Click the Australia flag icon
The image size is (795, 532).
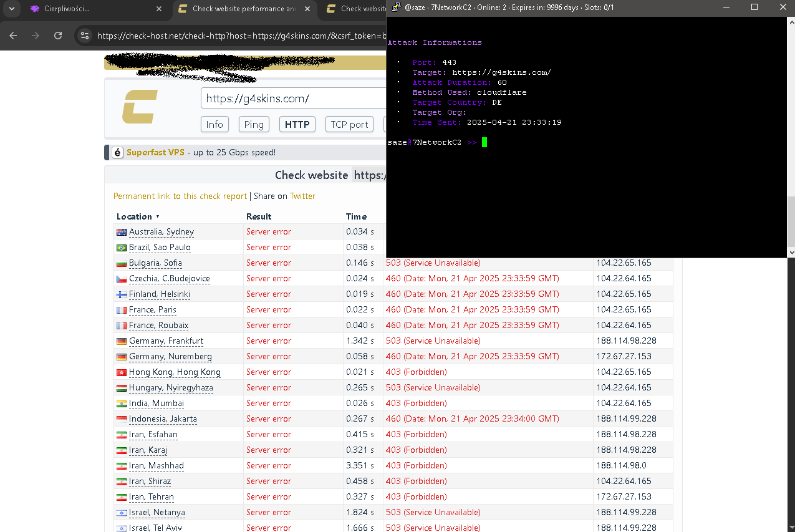pyautogui.click(x=122, y=232)
